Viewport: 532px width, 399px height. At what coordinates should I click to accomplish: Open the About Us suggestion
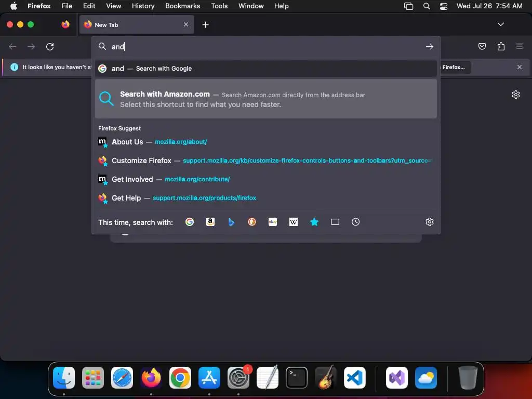click(x=266, y=142)
